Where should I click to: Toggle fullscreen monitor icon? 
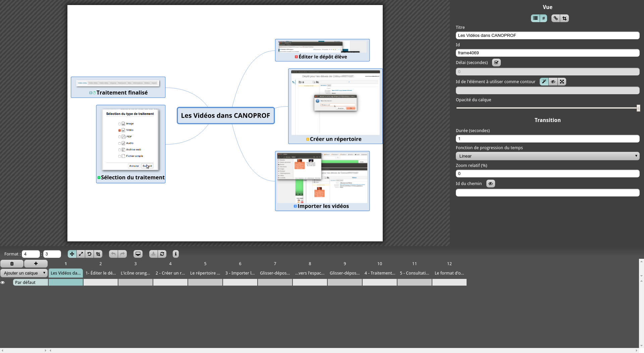138,254
